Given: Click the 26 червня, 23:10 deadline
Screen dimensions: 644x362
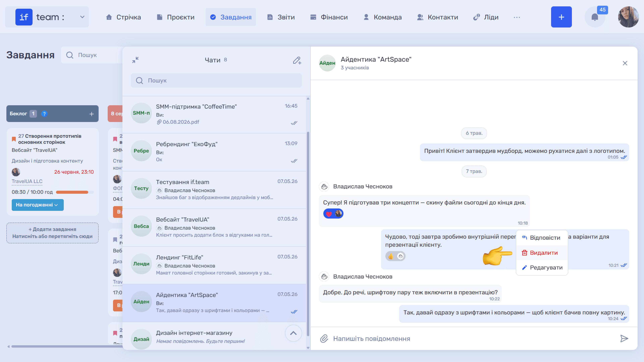Looking at the screenshot, I should pyautogui.click(x=74, y=172).
